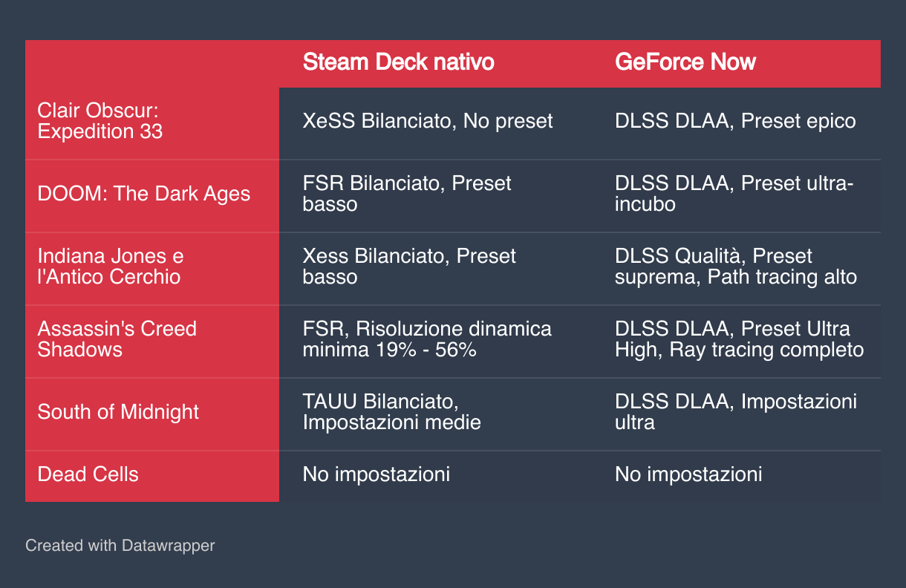Select the DOOM: The Dark Ages row label
The width and height of the screenshot is (906, 588).
tap(143, 194)
